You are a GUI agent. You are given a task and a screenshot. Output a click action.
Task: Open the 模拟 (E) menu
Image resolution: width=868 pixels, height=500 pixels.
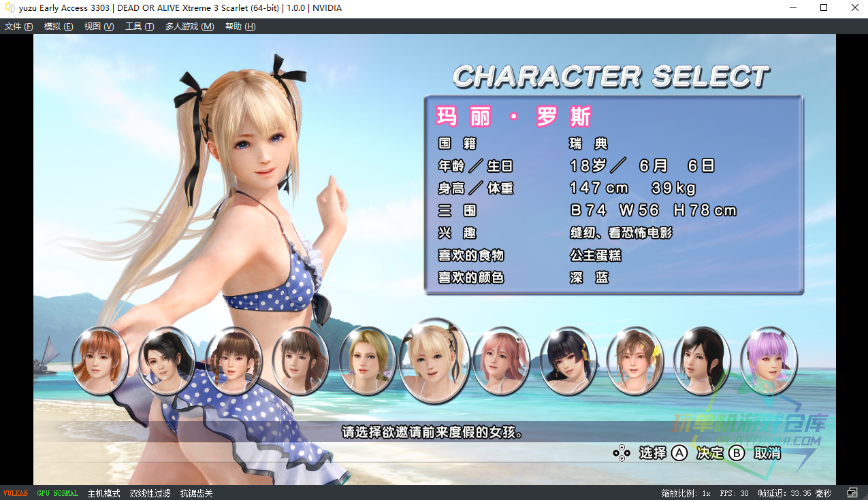pos(59,27)
